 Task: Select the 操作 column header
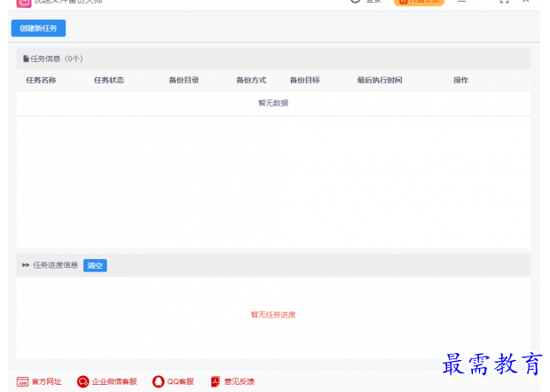point(460,80)
